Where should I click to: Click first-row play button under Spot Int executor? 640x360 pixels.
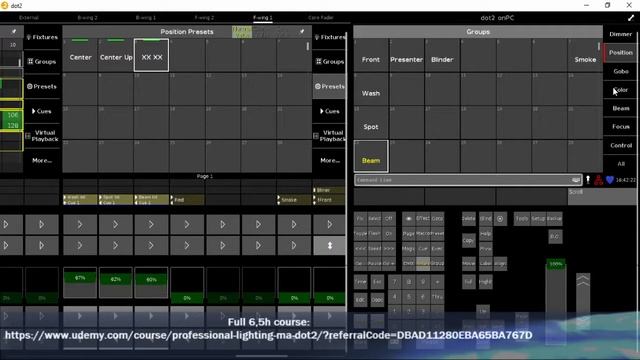116,224
